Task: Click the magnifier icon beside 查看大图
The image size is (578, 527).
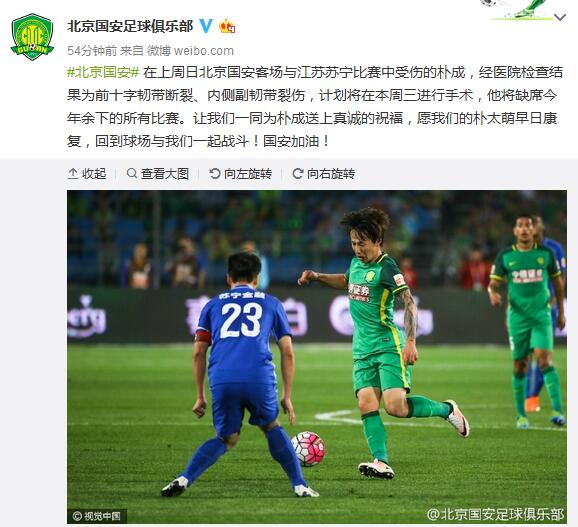Action: coord(132,173)
